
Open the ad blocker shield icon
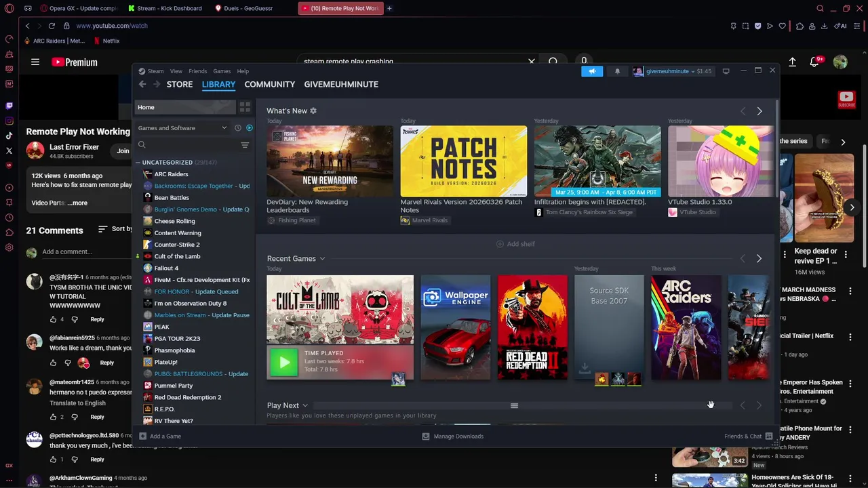pyautogui.click(x=757, y=26)
